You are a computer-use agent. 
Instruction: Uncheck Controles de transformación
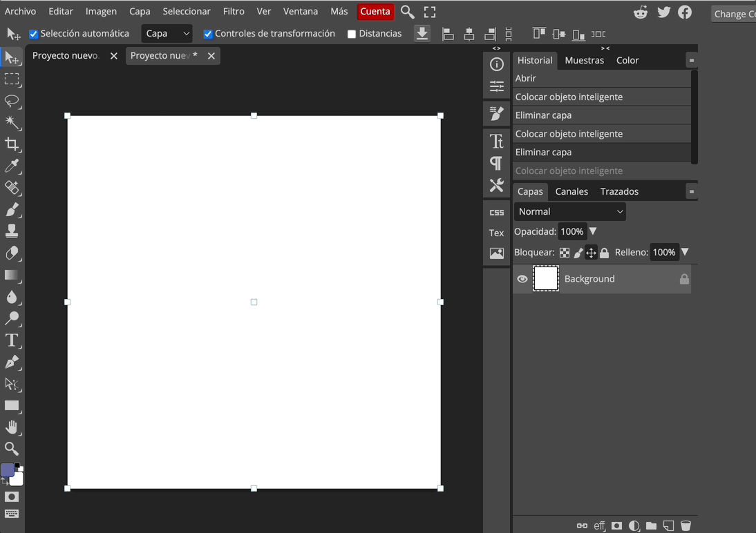[208, 33]
